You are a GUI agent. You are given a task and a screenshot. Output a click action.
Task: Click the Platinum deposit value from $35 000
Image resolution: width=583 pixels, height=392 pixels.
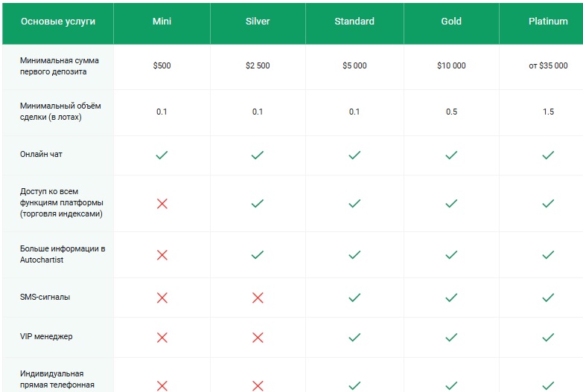[548, 66]
